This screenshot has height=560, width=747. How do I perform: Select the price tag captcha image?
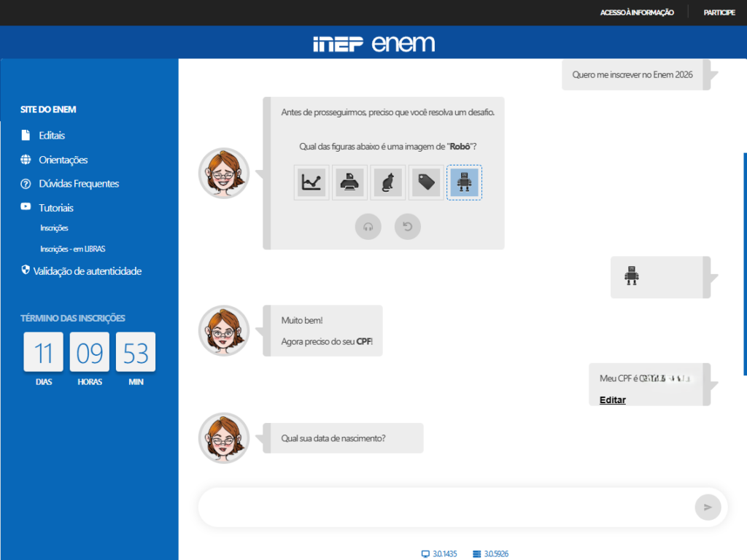[x=426, y=182]
